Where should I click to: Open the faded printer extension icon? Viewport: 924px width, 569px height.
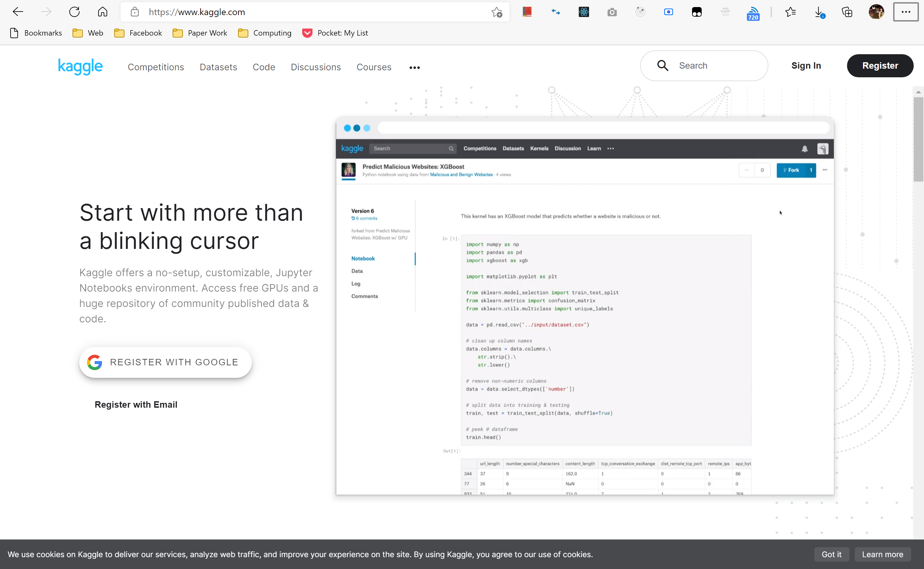(x=725, y=12)
